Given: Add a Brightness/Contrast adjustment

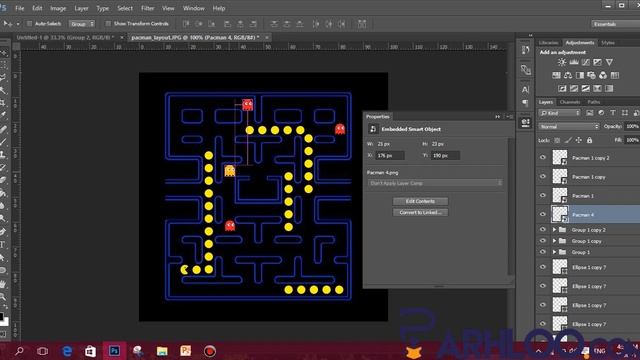Looking at the screenshot, I should pyautogui.click(x=562, y=62).
